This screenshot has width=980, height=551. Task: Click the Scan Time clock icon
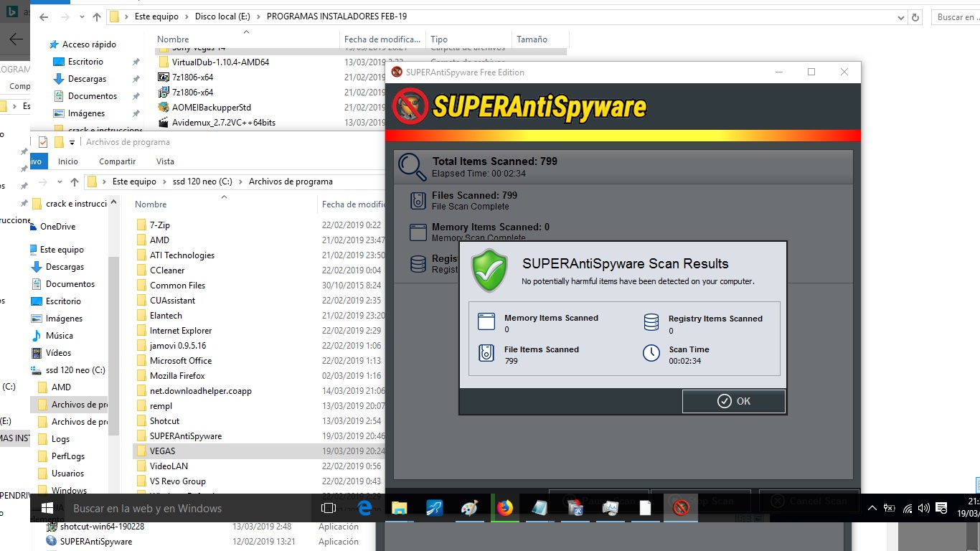click(651, 353)
